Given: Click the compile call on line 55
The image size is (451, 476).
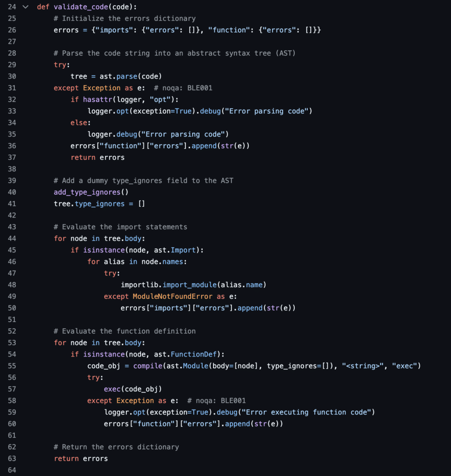Looking at the screenshot, I should coord(148,366).
